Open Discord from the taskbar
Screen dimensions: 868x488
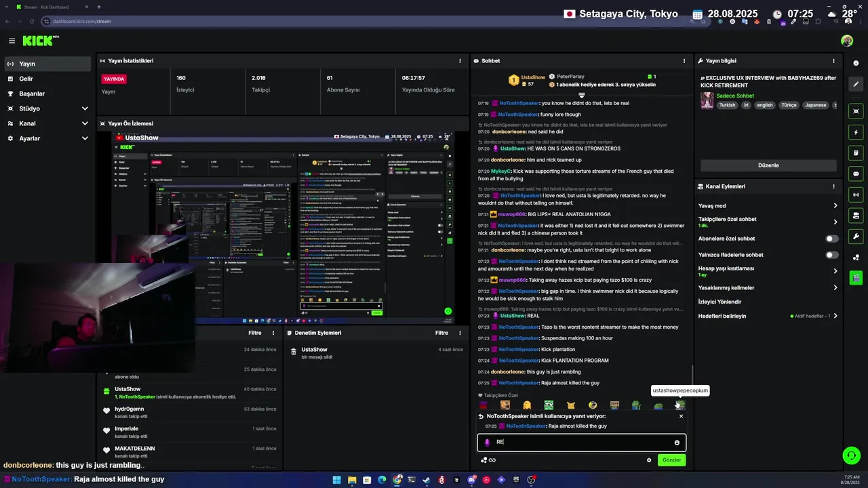(471, 480)
